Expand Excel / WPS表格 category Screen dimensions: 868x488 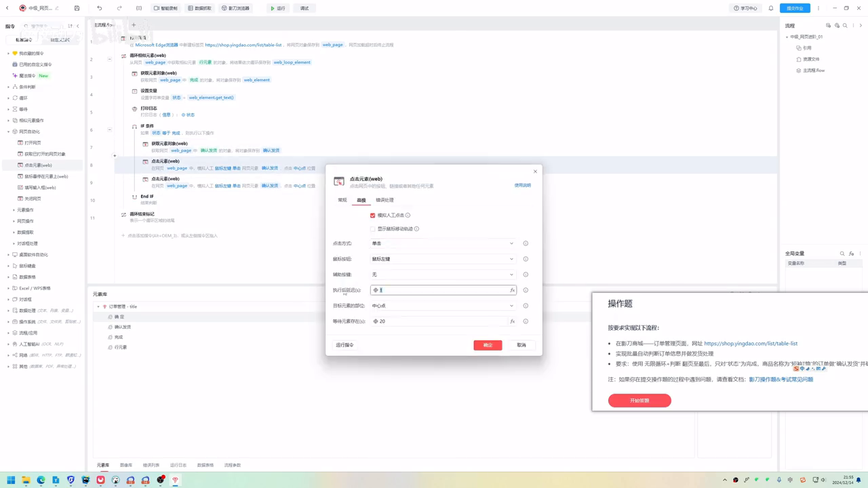(8, 288)
